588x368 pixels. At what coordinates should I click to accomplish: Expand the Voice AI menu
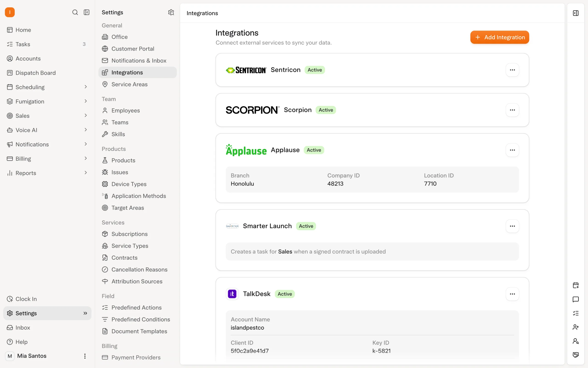47,130
